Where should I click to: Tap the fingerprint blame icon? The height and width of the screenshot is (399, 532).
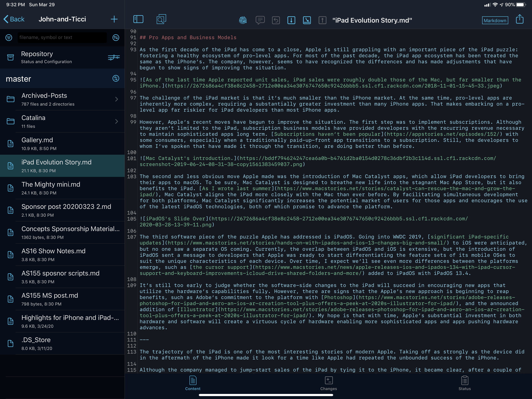(243, 20)
